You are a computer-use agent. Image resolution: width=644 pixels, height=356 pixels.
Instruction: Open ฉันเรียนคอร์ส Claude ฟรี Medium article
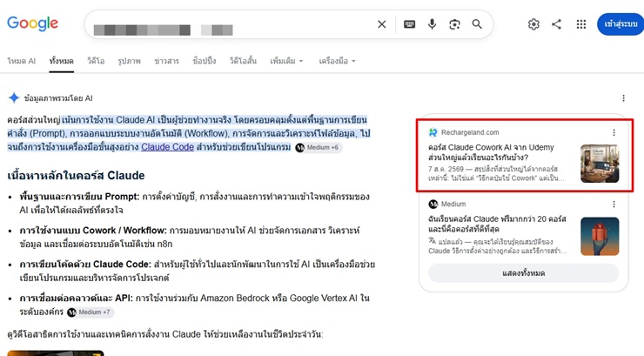point(497,224)
